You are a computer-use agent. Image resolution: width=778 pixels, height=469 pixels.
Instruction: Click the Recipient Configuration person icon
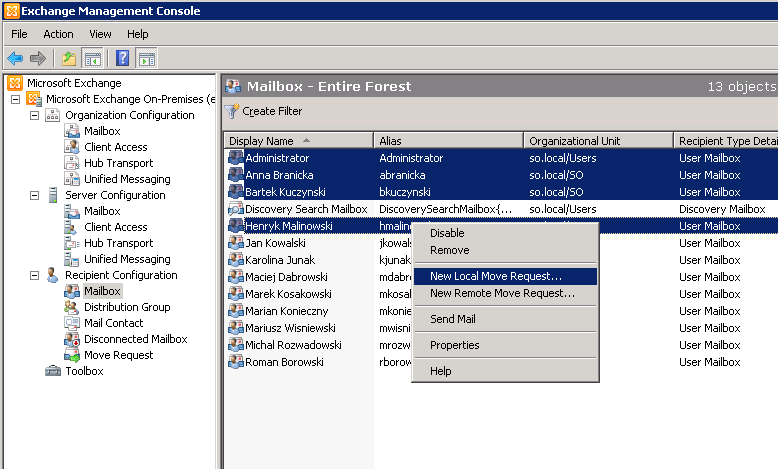point(52,275)
